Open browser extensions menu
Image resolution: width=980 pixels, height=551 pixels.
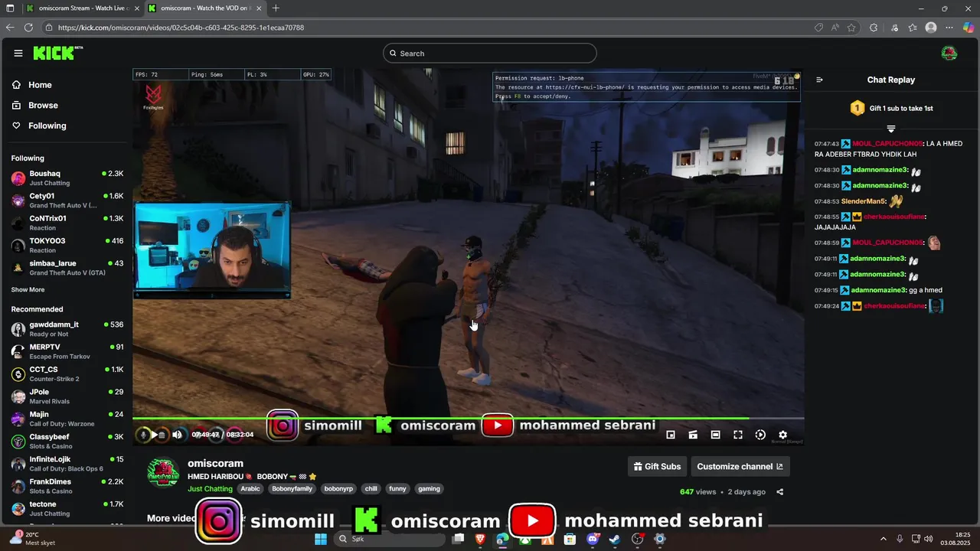point(874,28)
